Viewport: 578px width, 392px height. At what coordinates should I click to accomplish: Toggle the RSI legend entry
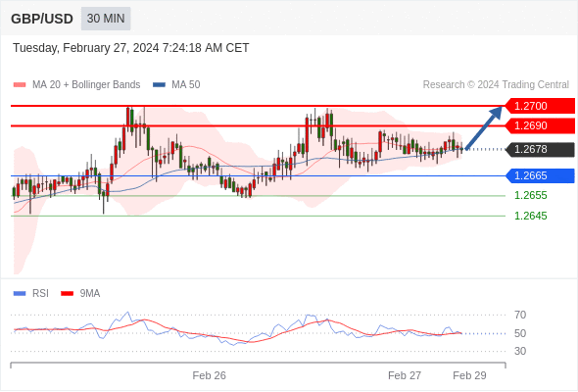31,294
